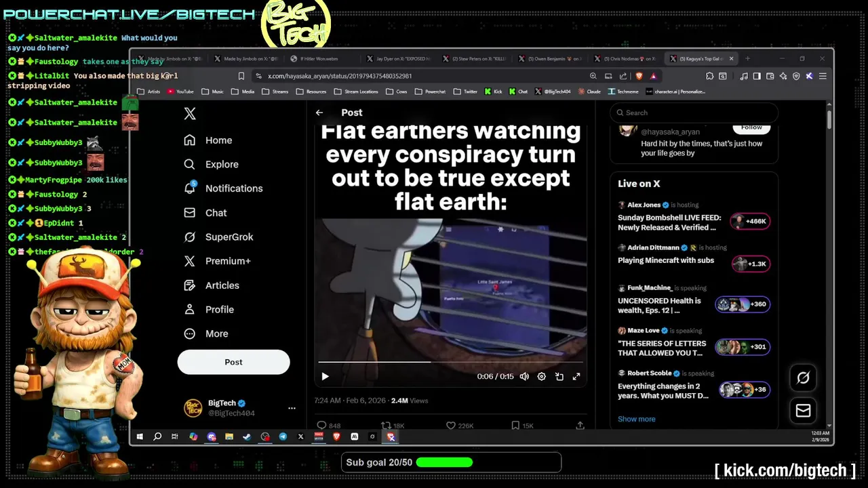The width and height of the screenshot is (868, 488).
Task: Switch to the 'Stew Peters on X' tab
Action: [x=475, y=59]
